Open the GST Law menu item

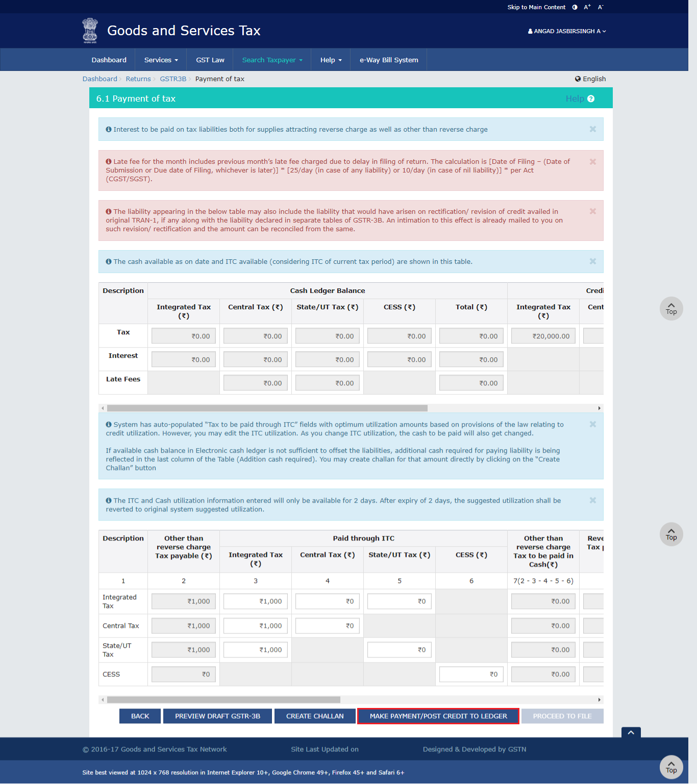pos(210,60)
